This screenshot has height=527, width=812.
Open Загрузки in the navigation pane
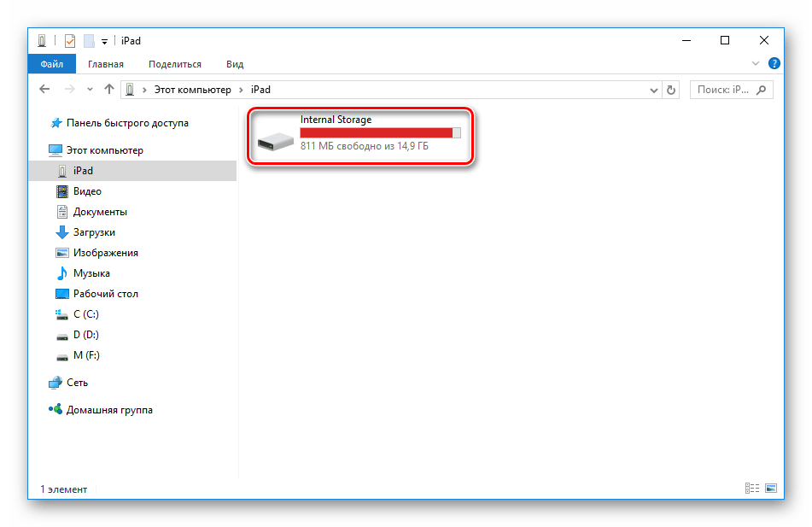coord(94,232)
